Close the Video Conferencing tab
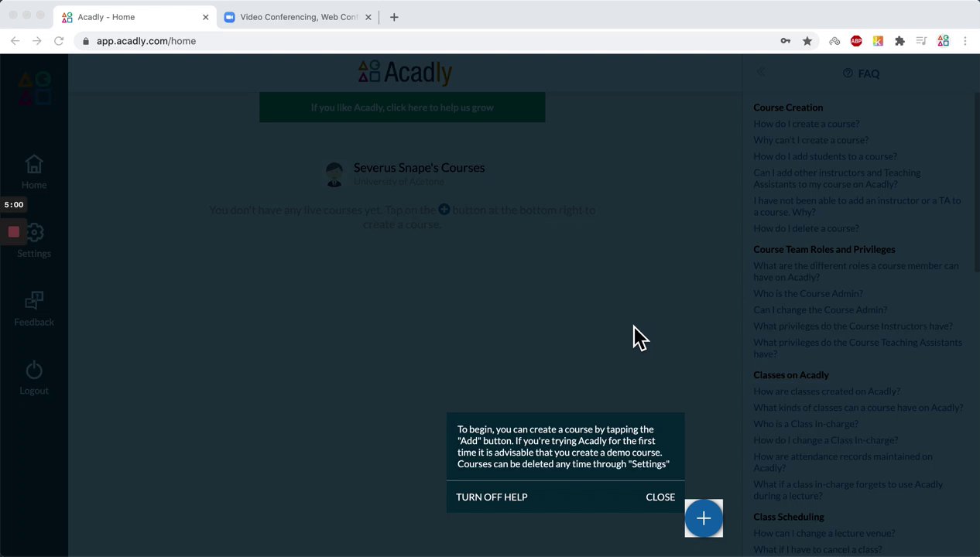Image resolution: width=980 pixels, height=557 pixels. (368, 17)
